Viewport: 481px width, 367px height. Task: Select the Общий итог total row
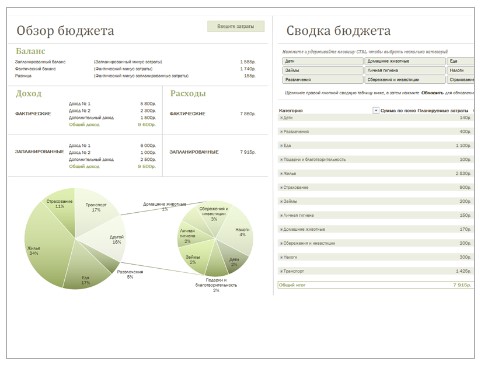pyautogui.click(x=375, y=285)
